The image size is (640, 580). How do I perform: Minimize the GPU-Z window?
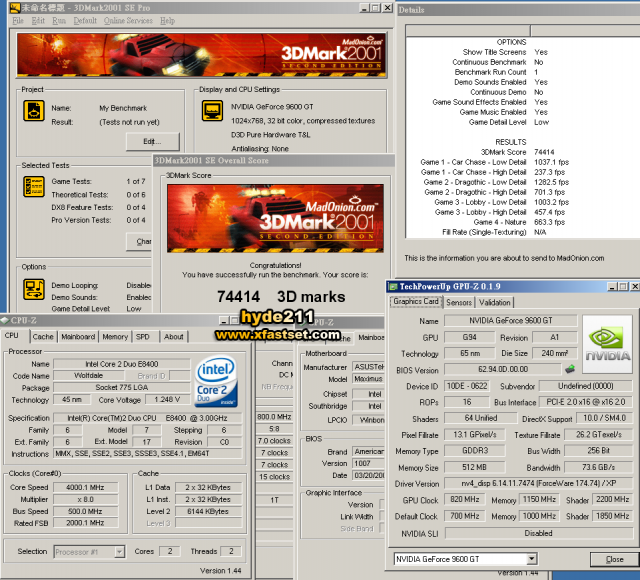pyautogui.click(x=612, y=287)
